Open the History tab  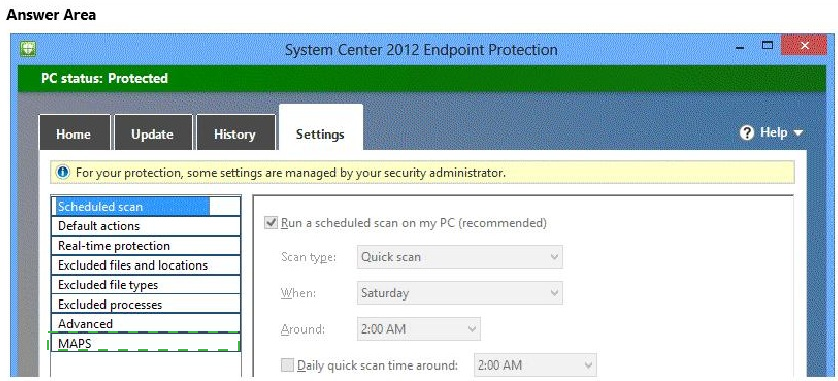235,133
